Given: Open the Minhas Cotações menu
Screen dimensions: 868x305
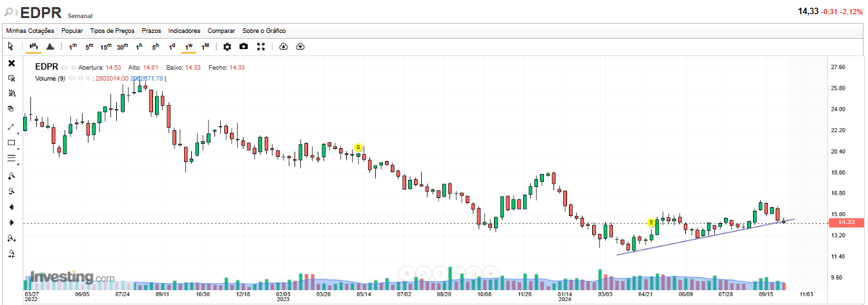Looking at the screenshot, I should click(x=30, y=30).
